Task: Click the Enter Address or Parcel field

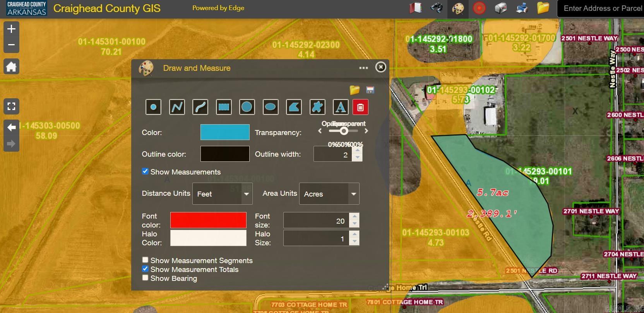Action: [602, 9]
